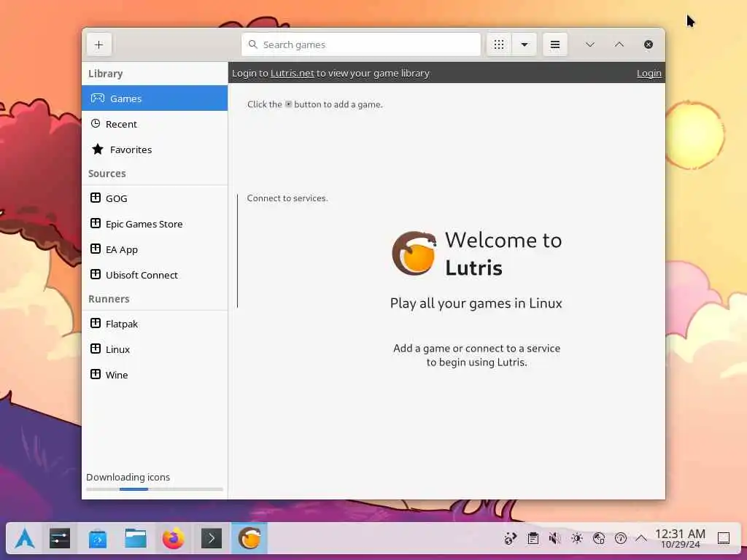Click the Login link
Viewport: 747px width, 560px height.
pyautogui.click(x=649, y=74)
